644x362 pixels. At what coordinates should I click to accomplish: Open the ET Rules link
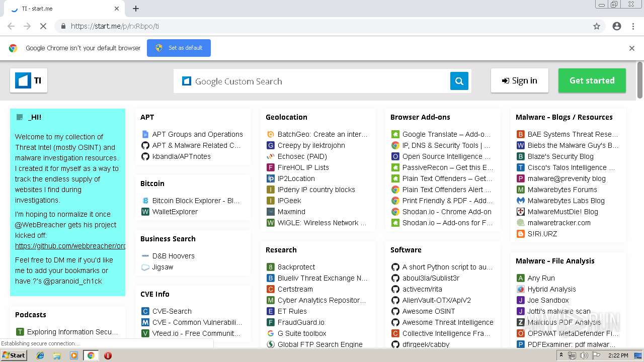click(x=292, y=311)
